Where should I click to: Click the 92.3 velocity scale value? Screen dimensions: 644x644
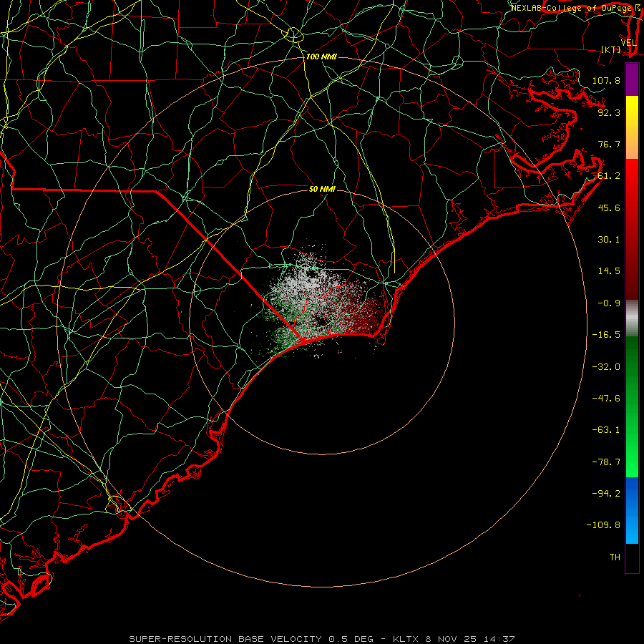click(609, 112)
